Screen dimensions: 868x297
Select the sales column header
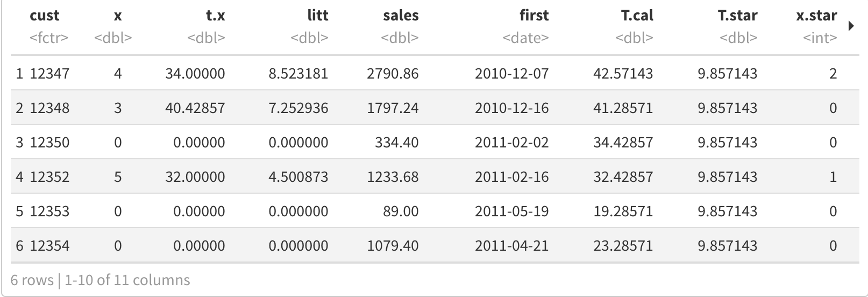pyautogui.click(x=400, y=16)
